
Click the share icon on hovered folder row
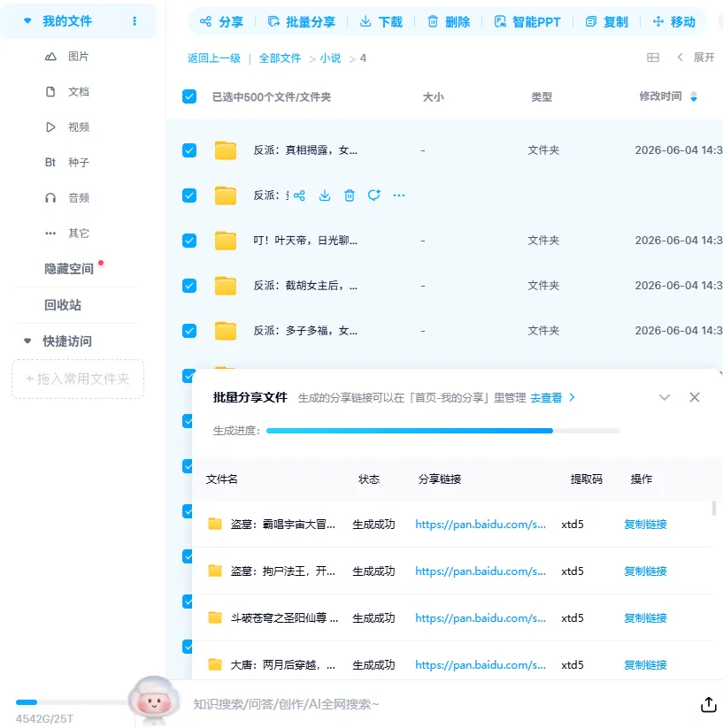tap(299, 195)
